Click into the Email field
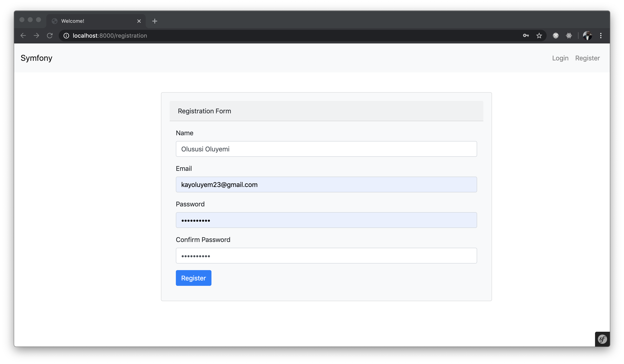 click(326, 185)
